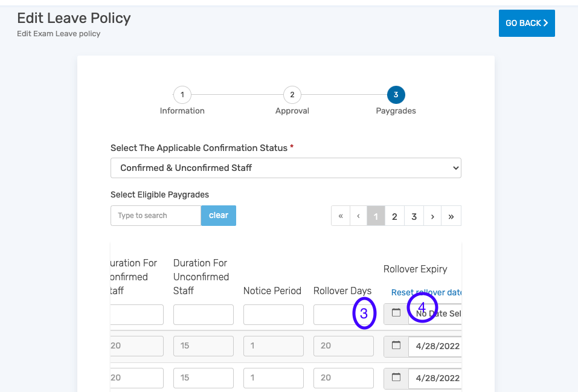Select pagination page 1
Screen dimensions: 578x392
(376, 216)
